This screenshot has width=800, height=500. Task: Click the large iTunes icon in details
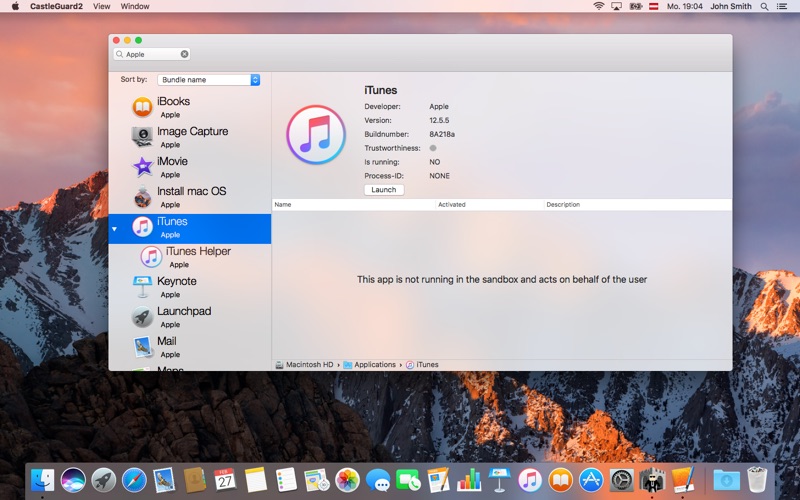coord(316,135)
